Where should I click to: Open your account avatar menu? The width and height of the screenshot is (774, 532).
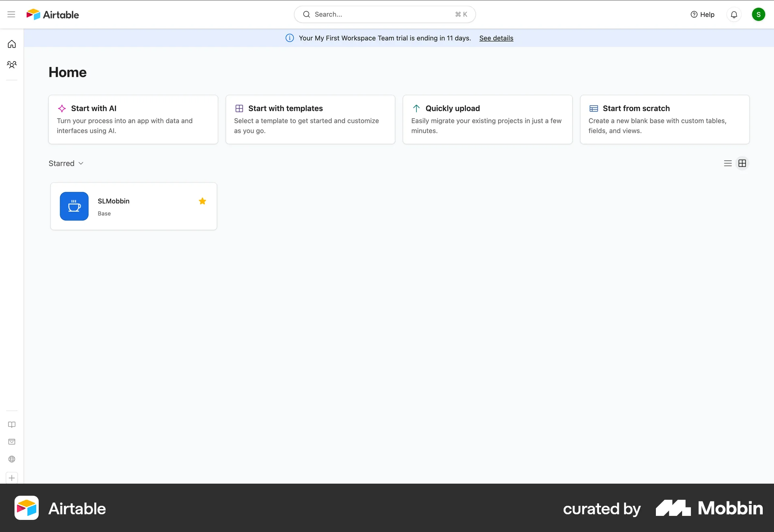(x=759, y=14)
